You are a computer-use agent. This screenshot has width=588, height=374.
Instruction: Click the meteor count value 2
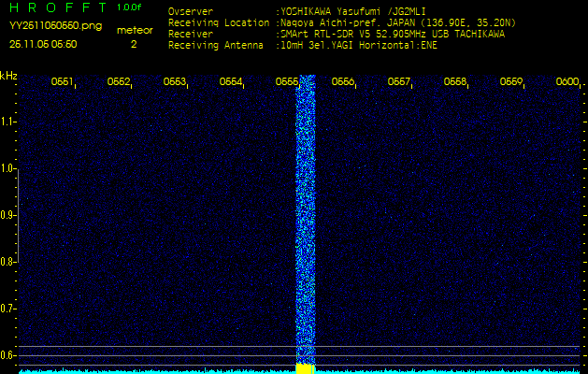click(134, 44)
